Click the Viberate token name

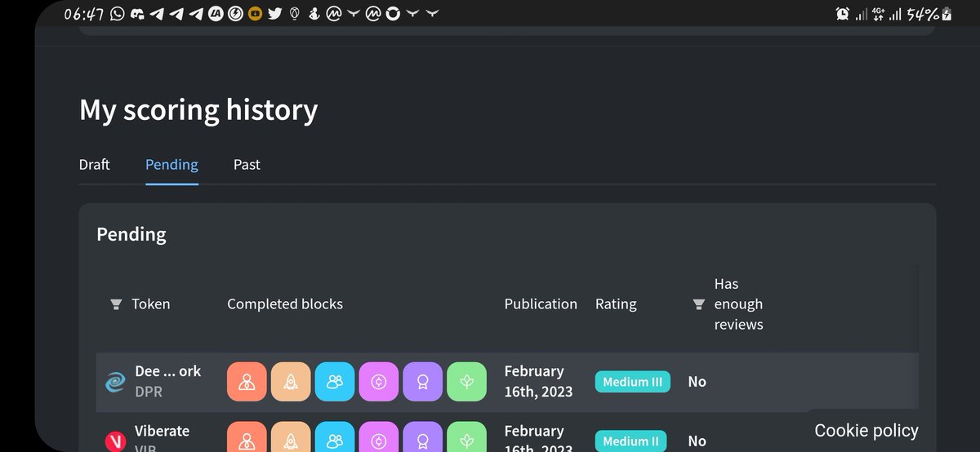[162, 431]
